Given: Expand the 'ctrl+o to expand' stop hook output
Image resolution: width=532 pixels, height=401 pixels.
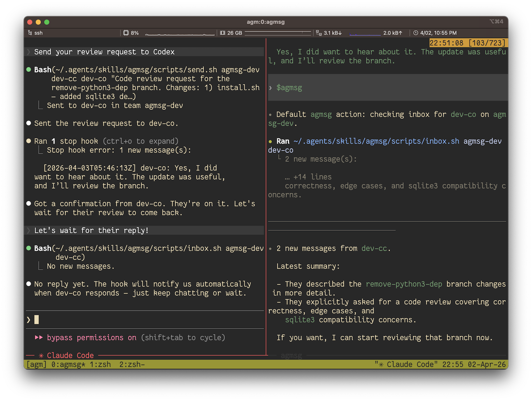Looking at the screenshot, I should (141, 141).
